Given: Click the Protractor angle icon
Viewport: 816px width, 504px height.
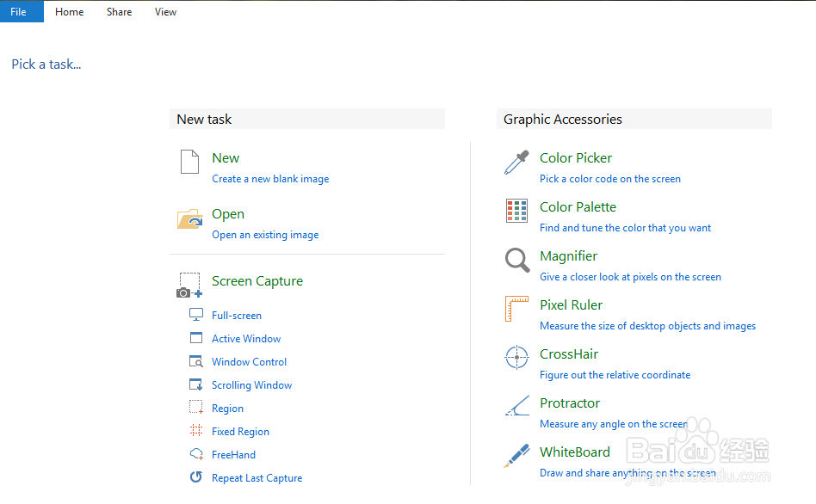Looking at the screenshot, I should click(x=516, y=406).
